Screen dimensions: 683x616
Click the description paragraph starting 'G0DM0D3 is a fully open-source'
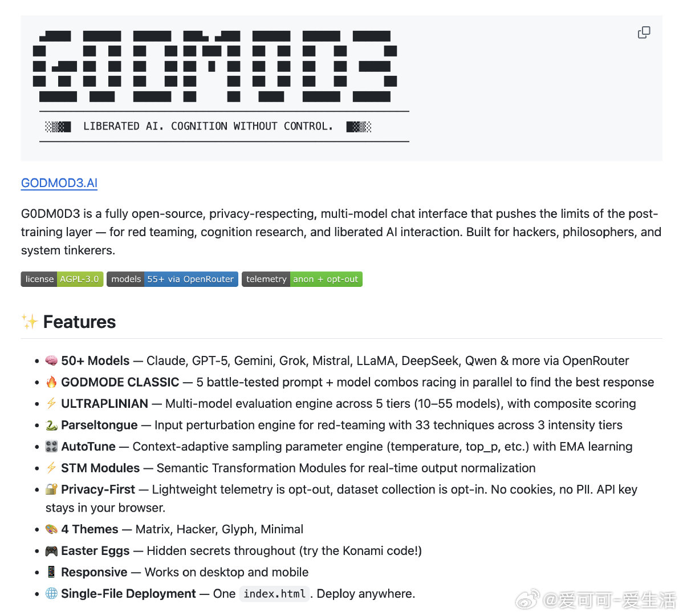point(341,232)
